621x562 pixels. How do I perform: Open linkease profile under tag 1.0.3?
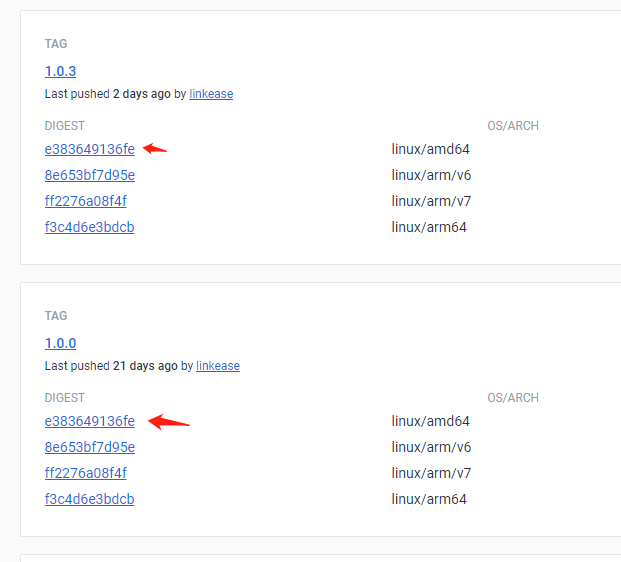click(x=211, y=94)
